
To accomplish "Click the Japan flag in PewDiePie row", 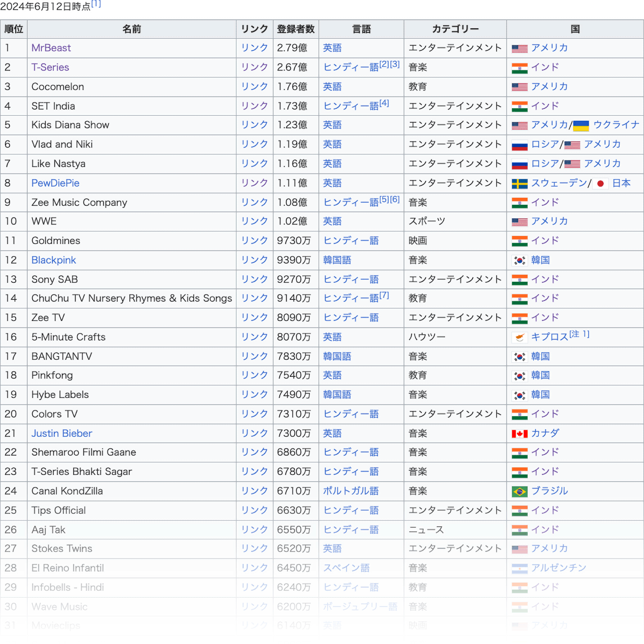I will tap(600, 184).
